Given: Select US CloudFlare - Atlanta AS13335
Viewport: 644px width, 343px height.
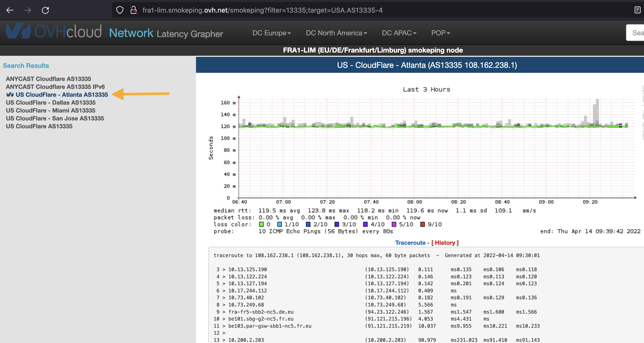Looking at the screenshot, I should (62, 95).
